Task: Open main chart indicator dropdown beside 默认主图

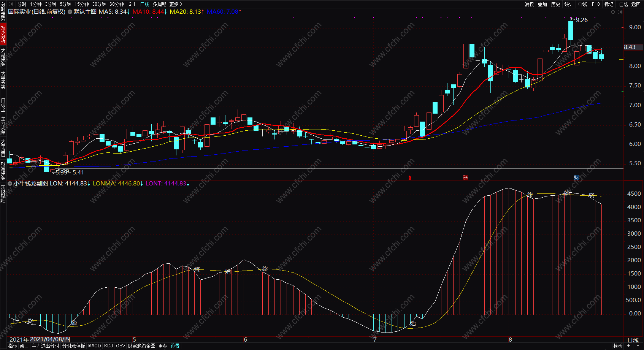Action: pyautogui.click(x=70, y=12)
